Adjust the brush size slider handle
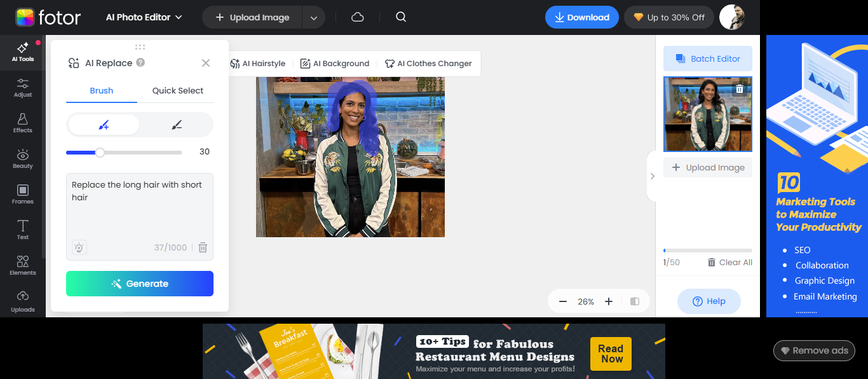The image size is (868, 379). (100, 152)
